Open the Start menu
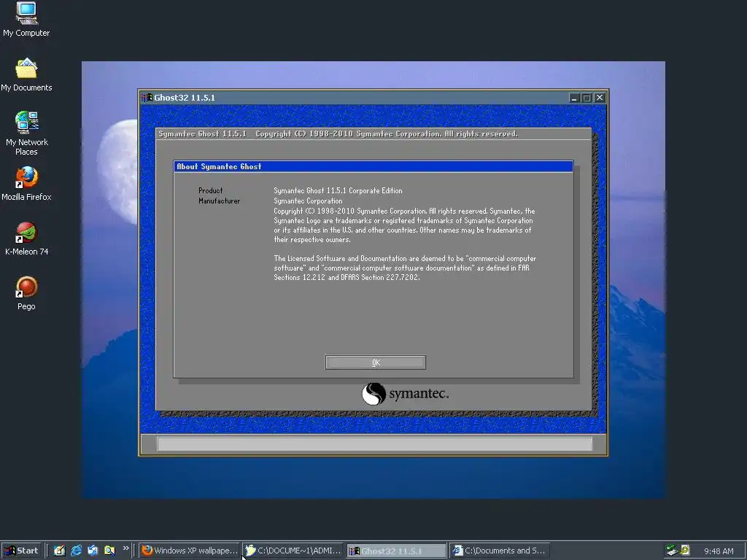This screenshot has height=560, width=747. click(x=21, y=551)
